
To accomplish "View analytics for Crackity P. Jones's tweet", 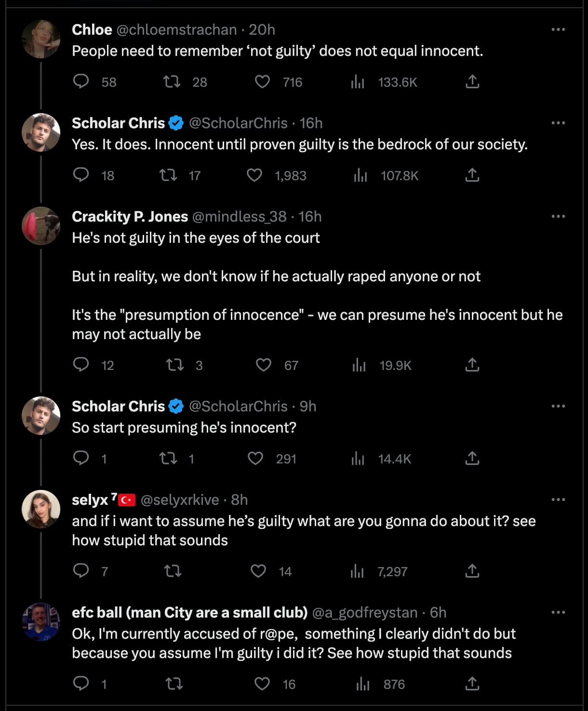I will [359, 365].
